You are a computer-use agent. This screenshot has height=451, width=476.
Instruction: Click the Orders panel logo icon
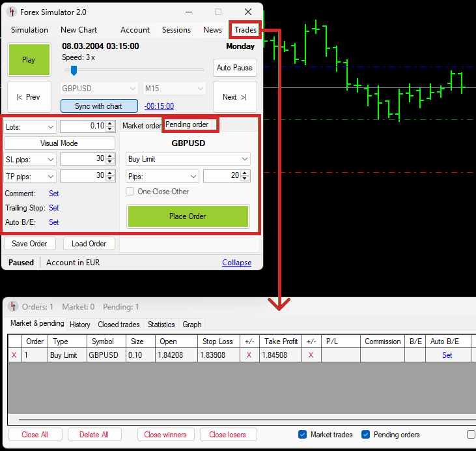pyautogui.click(x=13, y=307)
